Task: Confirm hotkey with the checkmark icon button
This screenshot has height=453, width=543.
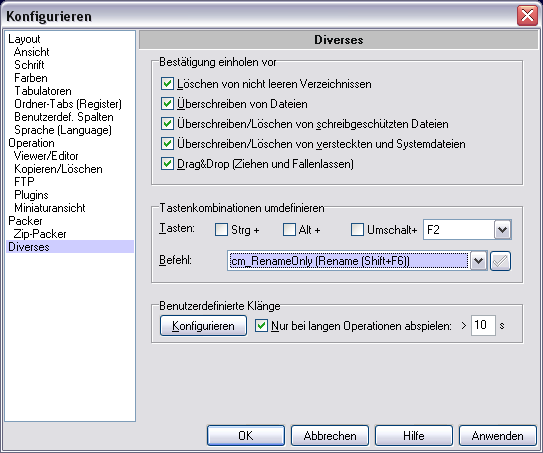Action: click(500, 261)
